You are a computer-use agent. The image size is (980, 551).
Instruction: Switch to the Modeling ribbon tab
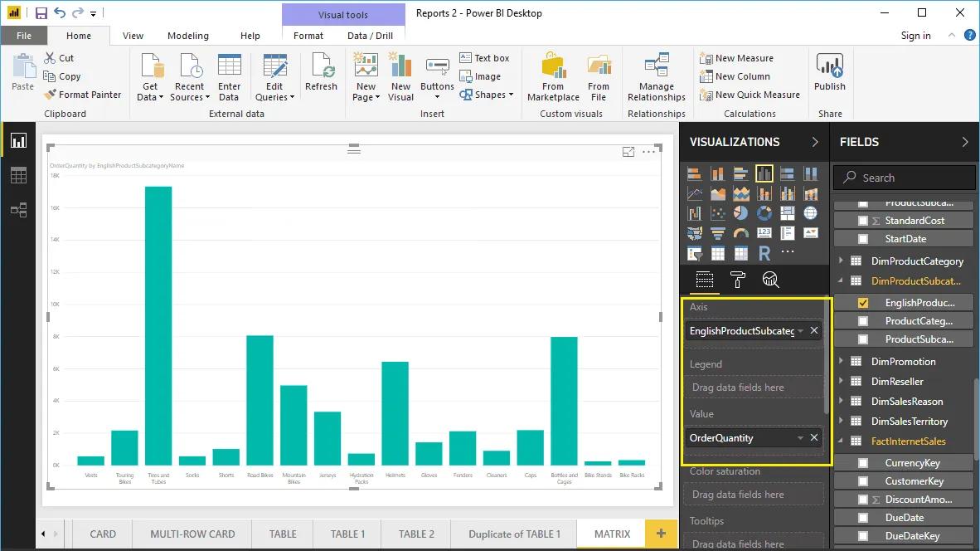(187, 36)
